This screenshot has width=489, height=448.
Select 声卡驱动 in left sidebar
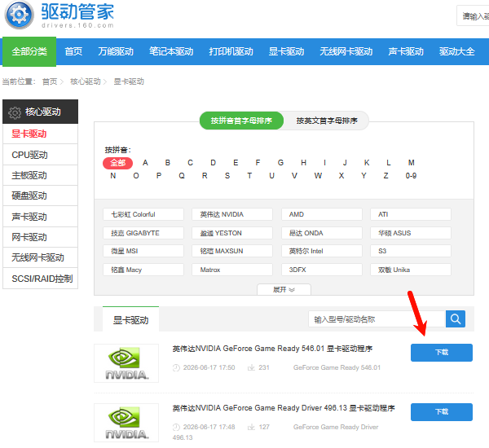[x=40, y=217]
